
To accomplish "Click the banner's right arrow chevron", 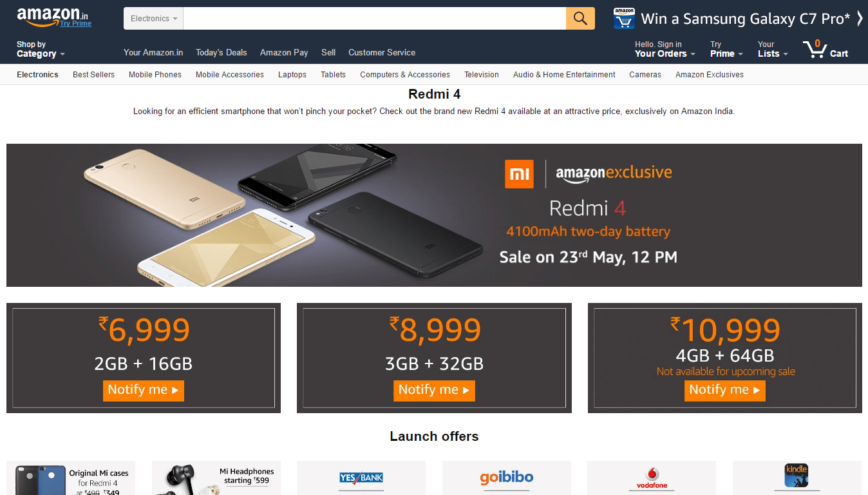I will click(x=860, y=19).
